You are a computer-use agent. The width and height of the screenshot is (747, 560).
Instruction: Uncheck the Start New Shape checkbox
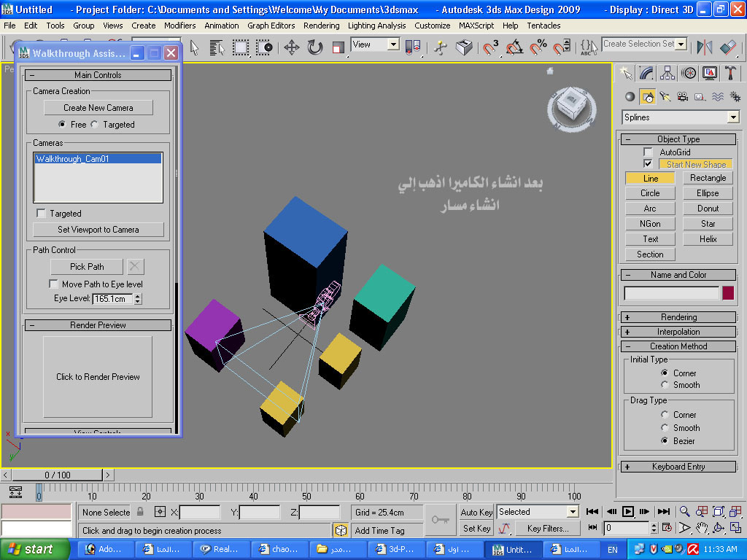648,164
